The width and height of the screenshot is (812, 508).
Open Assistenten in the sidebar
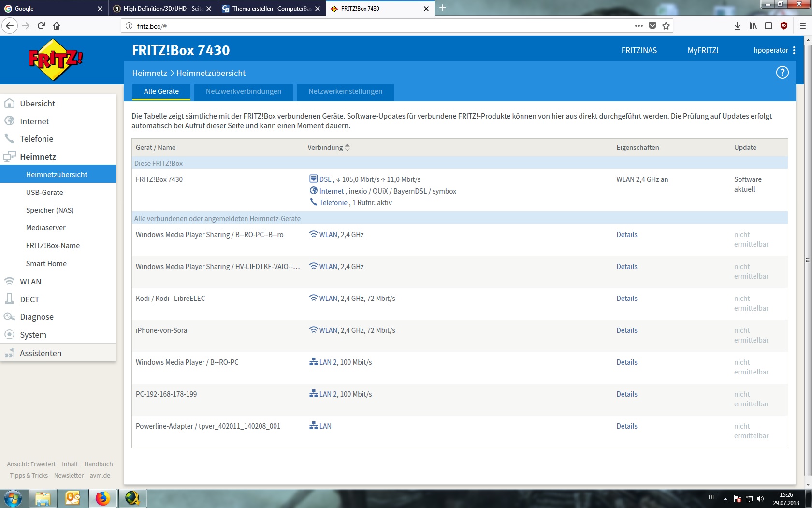58,353
